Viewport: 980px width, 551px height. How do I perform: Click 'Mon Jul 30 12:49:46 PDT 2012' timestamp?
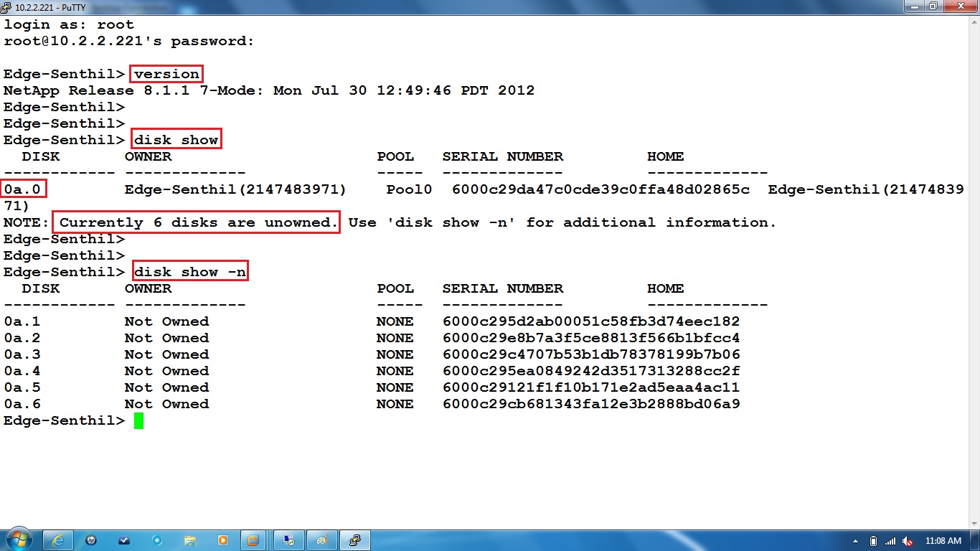tap(404, 90)
